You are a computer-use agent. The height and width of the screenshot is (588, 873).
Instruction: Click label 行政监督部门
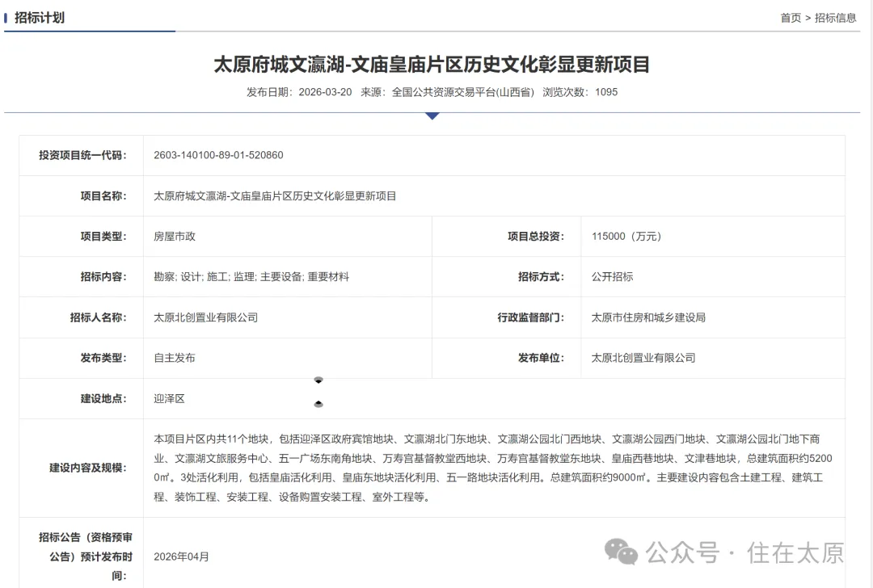[531, 317]
